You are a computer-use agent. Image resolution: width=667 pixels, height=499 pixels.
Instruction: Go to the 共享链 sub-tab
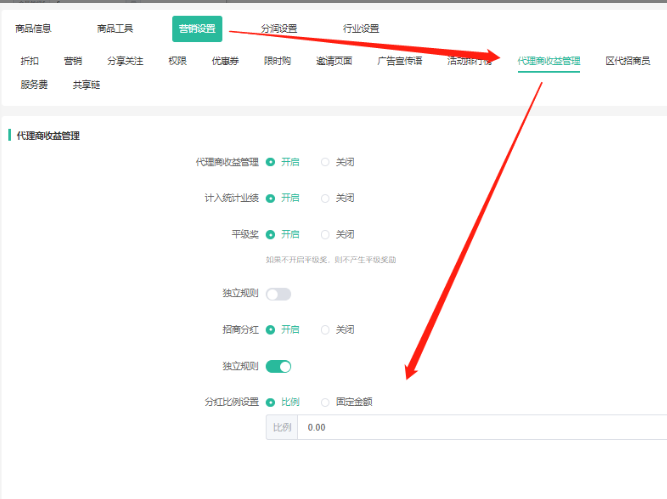click(86, 85)
